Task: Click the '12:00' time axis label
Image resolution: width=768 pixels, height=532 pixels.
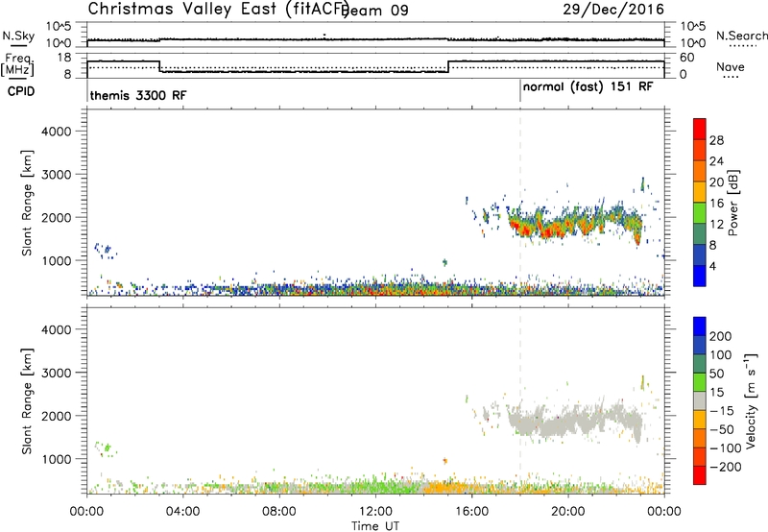Action: coord(375,512)
